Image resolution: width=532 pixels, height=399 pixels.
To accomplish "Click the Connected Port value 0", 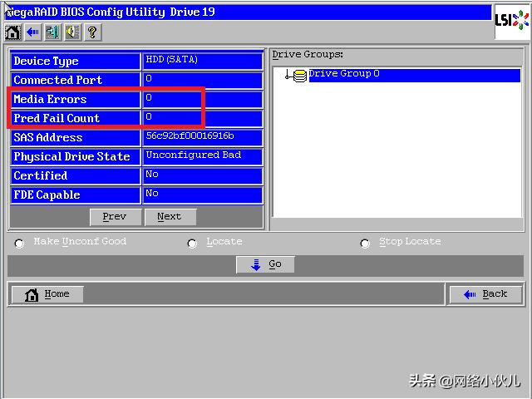I will click(x=149, y=79).
